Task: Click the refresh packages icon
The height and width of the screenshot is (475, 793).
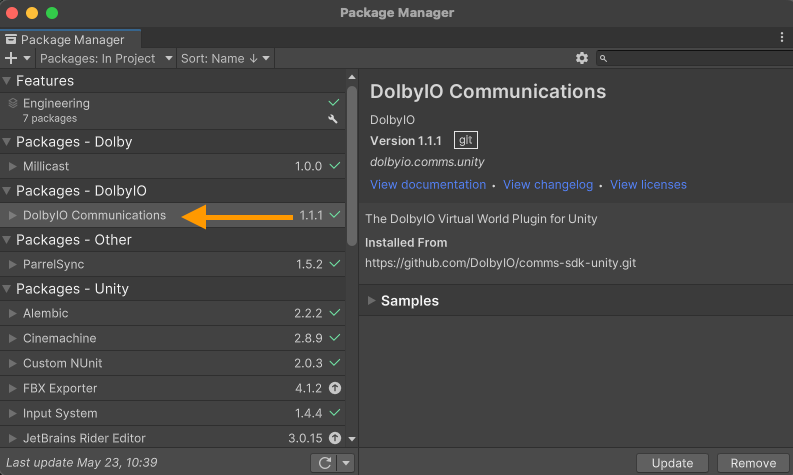Action: click(x=325, y=462)
